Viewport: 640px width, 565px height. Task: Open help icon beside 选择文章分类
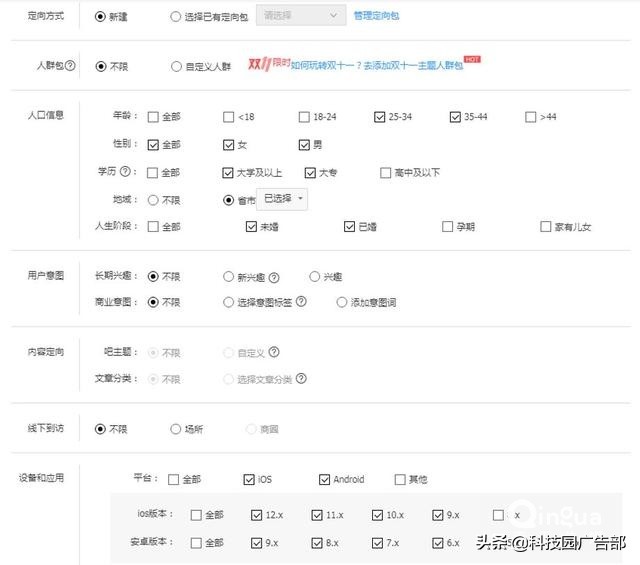click(301, 378)
